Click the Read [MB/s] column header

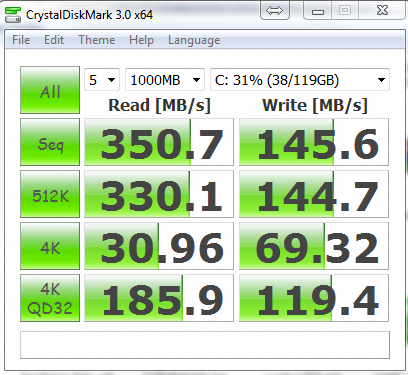click(159, 105)
